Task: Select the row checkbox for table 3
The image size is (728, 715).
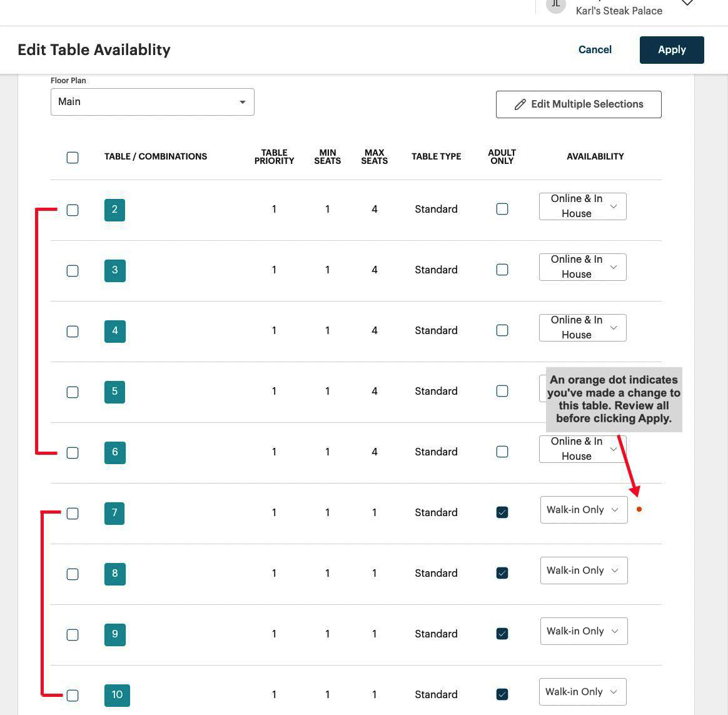Action: click(73, 271)
